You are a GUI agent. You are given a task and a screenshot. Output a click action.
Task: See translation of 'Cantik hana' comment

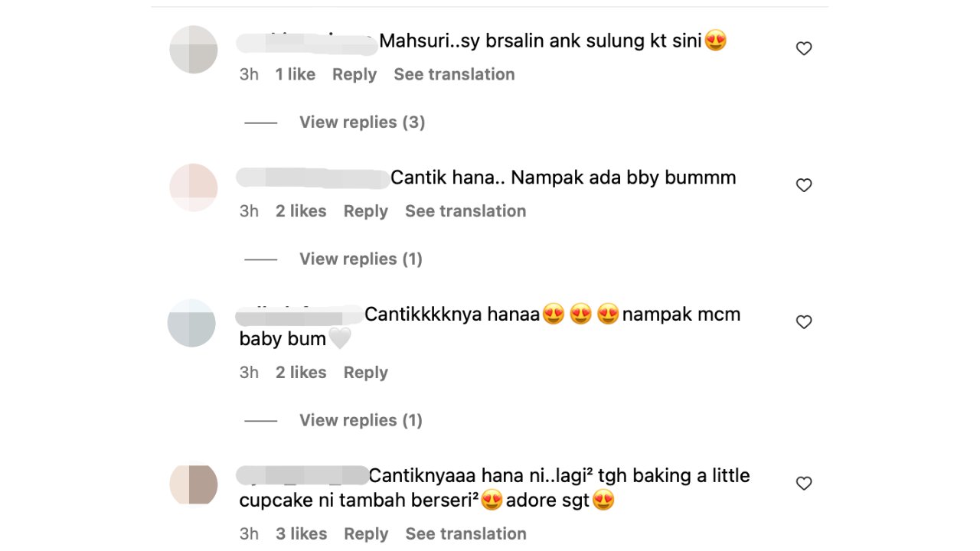click(465, 211)
